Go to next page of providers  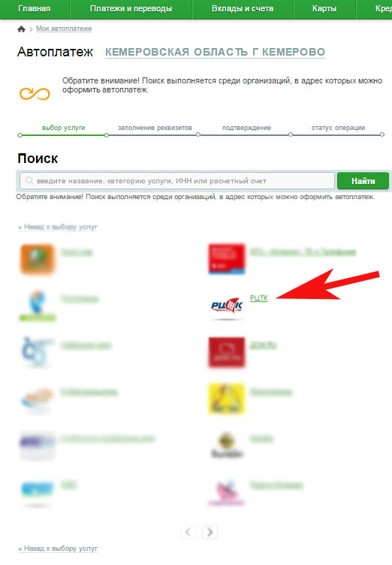[210, 532]
